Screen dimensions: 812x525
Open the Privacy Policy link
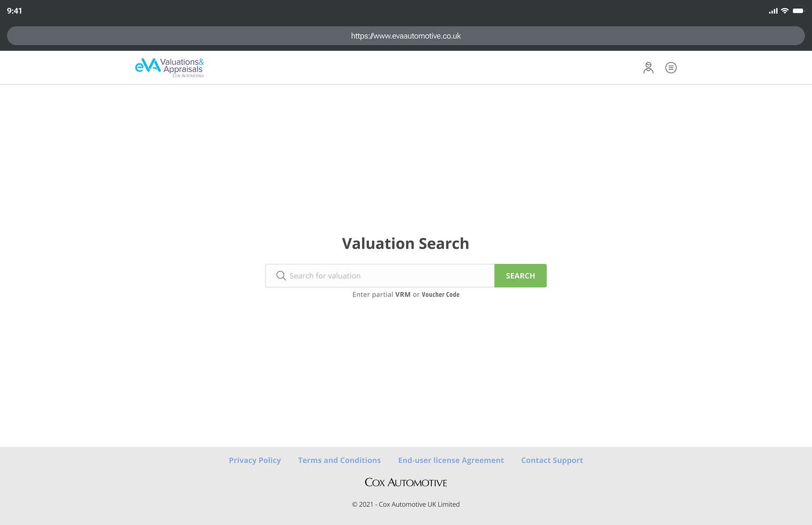pyautogui.click(x=255, y=461)
